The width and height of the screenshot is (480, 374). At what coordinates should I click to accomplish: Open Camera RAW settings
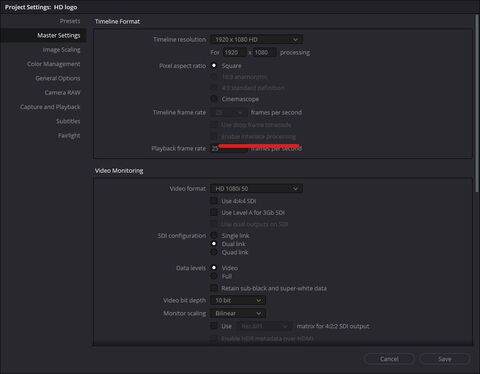[62, 93]
